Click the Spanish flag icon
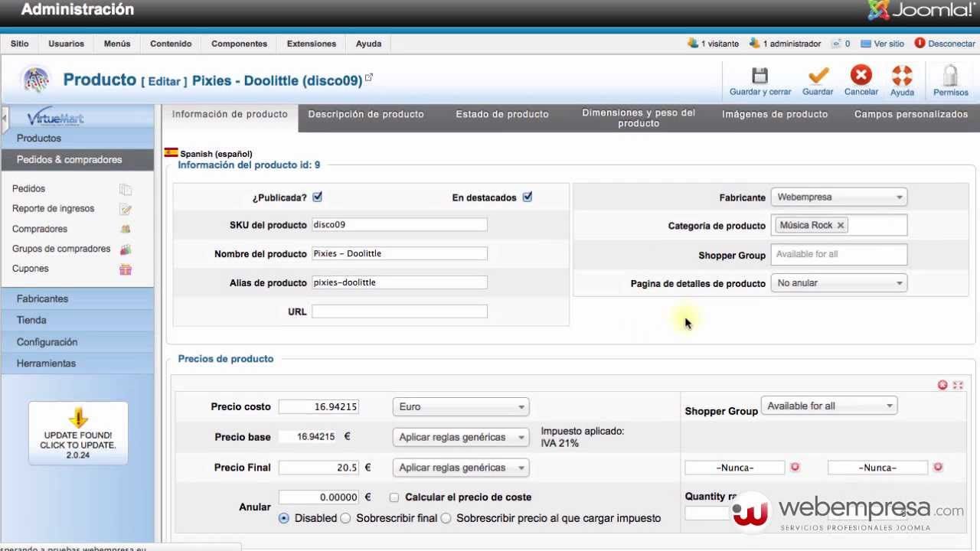The width and height of the screenshot is (980, 551). (x=171, y=152)
